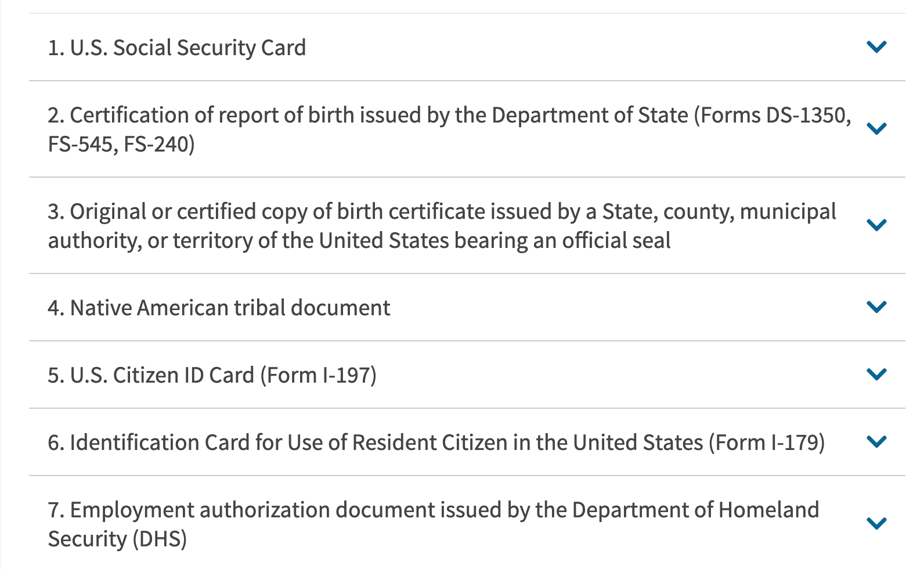This screenshot has width=924, height=569.
Task: Click the "FS-545, FS-240)" text line
Action: tap(121, 144)
